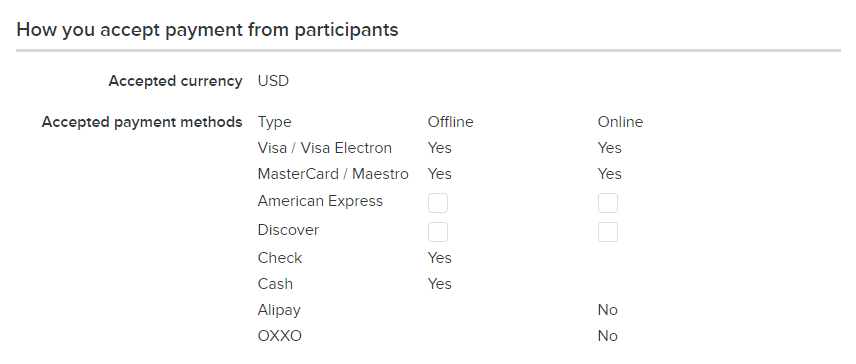Click the USD accepted currency value
The width and height of the screenshot is (856, 364).
click(x=273, y=81)
